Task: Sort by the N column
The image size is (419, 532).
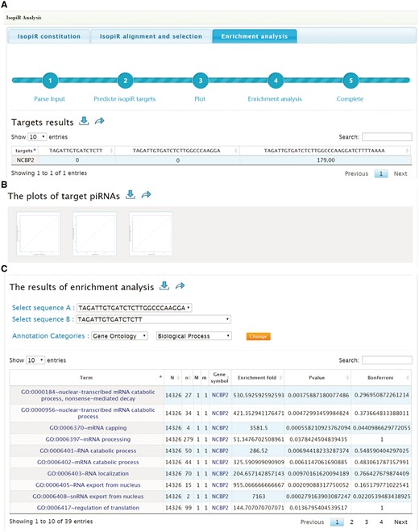Action: click(x=172, y=377)
